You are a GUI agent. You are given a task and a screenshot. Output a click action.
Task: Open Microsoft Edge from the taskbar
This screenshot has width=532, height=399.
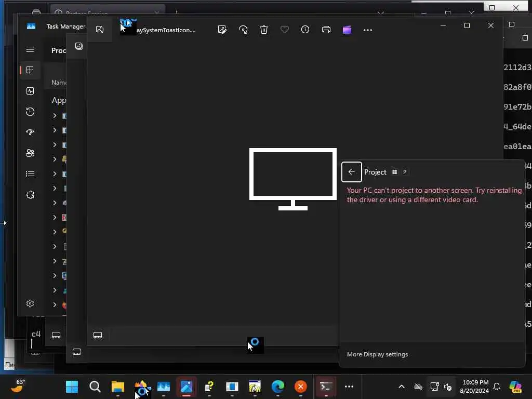[x=277, y=387]
